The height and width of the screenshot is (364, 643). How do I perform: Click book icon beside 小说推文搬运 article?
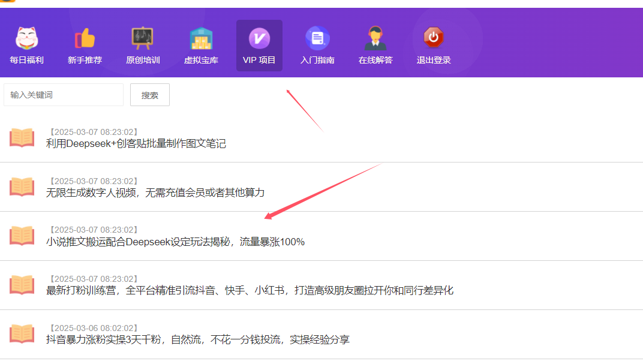click(22, 236)
